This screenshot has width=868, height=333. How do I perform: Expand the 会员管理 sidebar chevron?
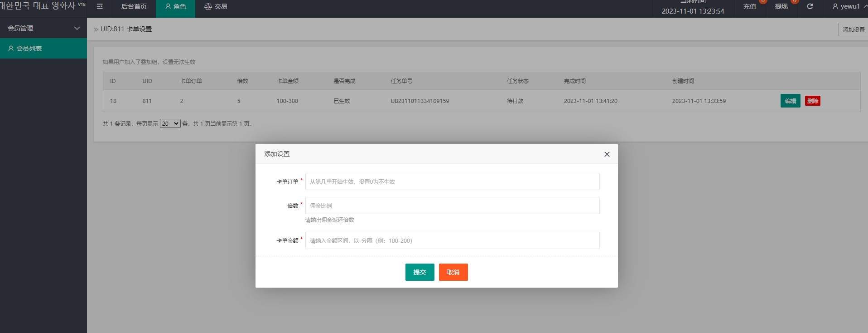[77, 28]
